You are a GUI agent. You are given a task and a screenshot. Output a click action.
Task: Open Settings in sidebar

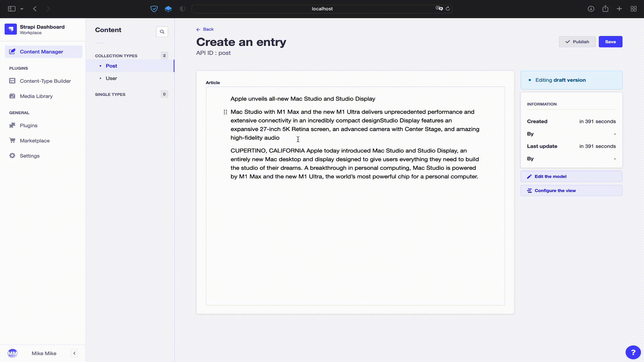30,156
